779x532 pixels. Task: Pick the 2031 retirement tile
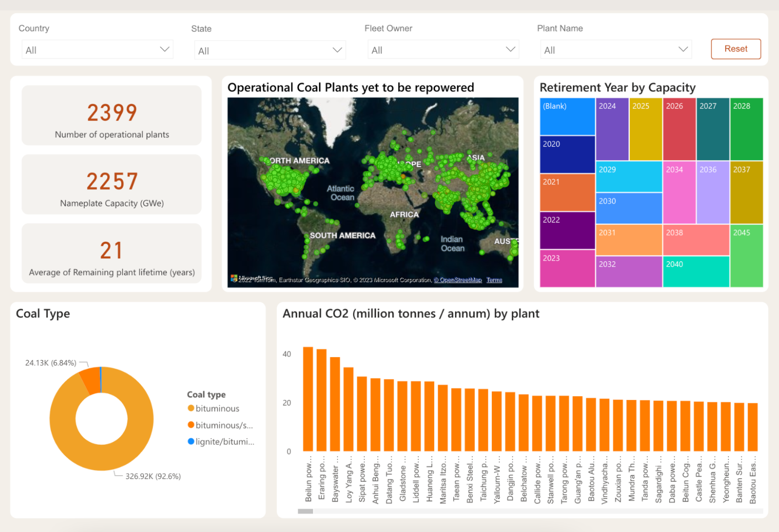tap(629, 240)
